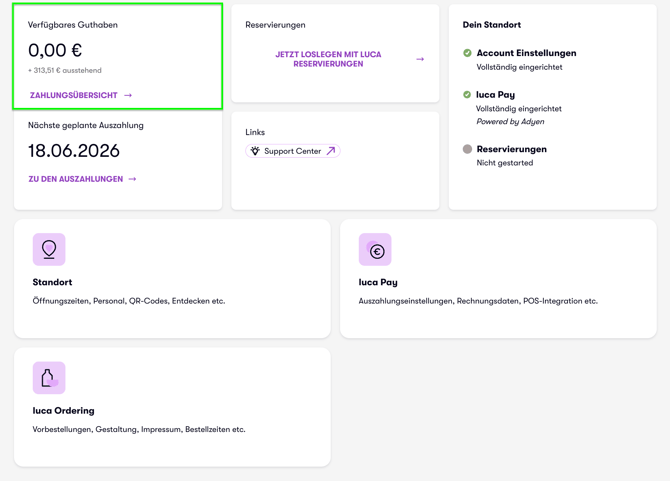The image size is (670, 481).
Task: Open the Standort settings card title
Action: (x=52, y=282)
